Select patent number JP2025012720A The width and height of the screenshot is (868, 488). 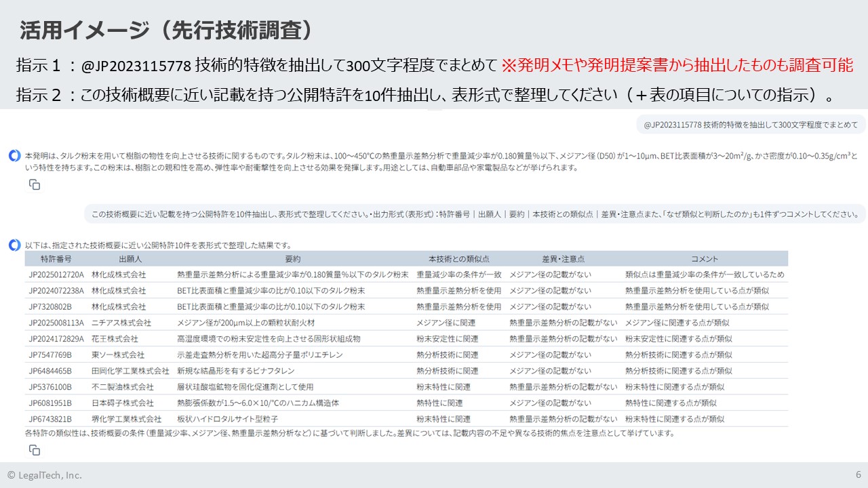56,274
